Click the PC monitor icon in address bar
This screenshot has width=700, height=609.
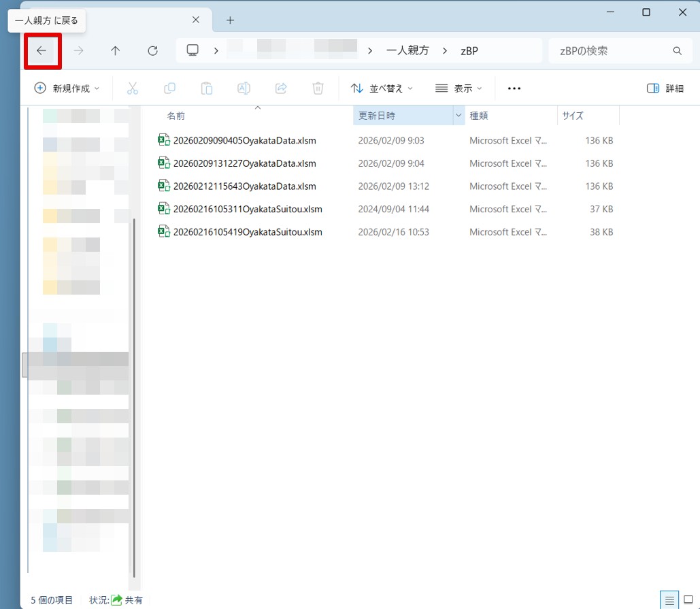pyautogui.click(x=193, y=51)
